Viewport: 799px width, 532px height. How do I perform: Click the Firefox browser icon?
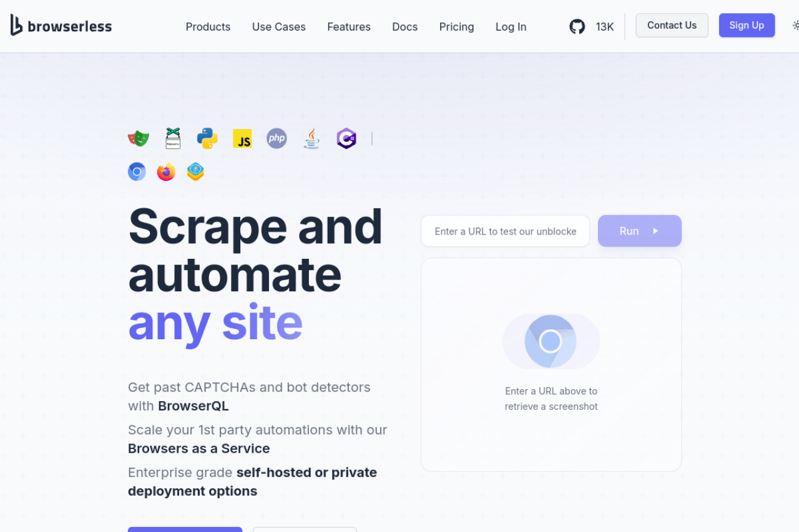coord(166,172)
